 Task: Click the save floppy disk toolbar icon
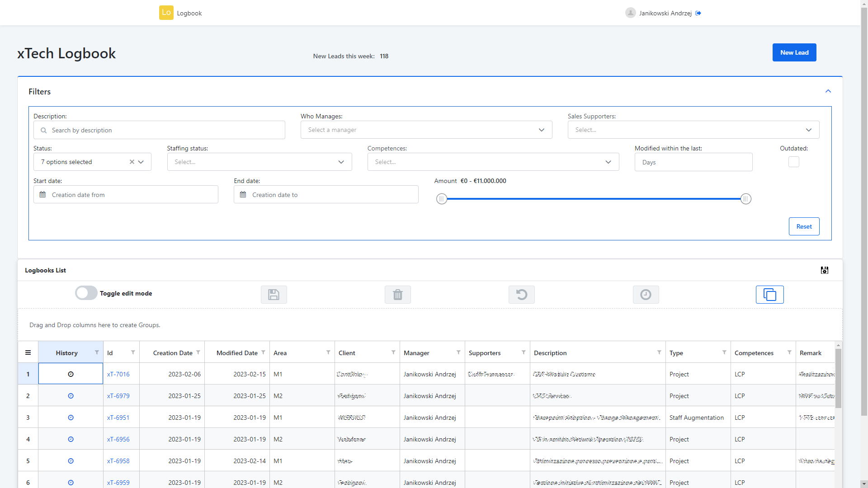pos(274,295)
